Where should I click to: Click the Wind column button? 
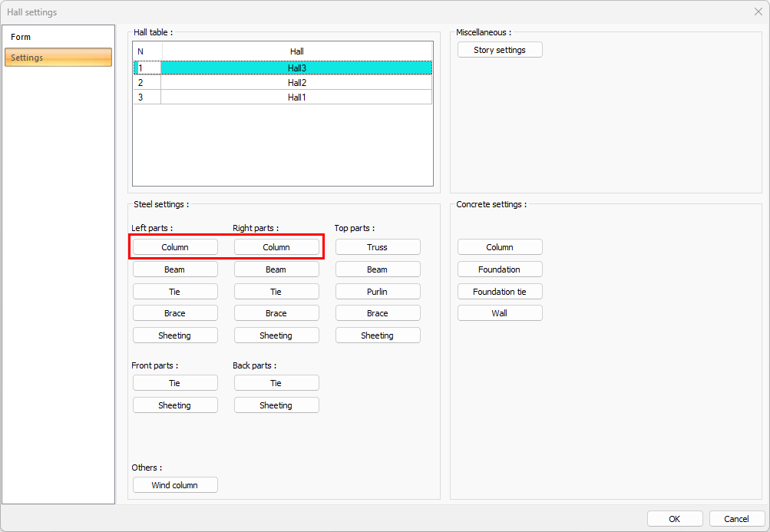coord(175,485)
